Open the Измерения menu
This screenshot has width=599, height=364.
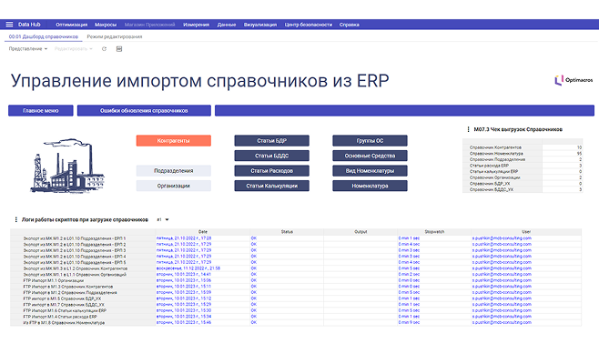[x=196, y=25]
